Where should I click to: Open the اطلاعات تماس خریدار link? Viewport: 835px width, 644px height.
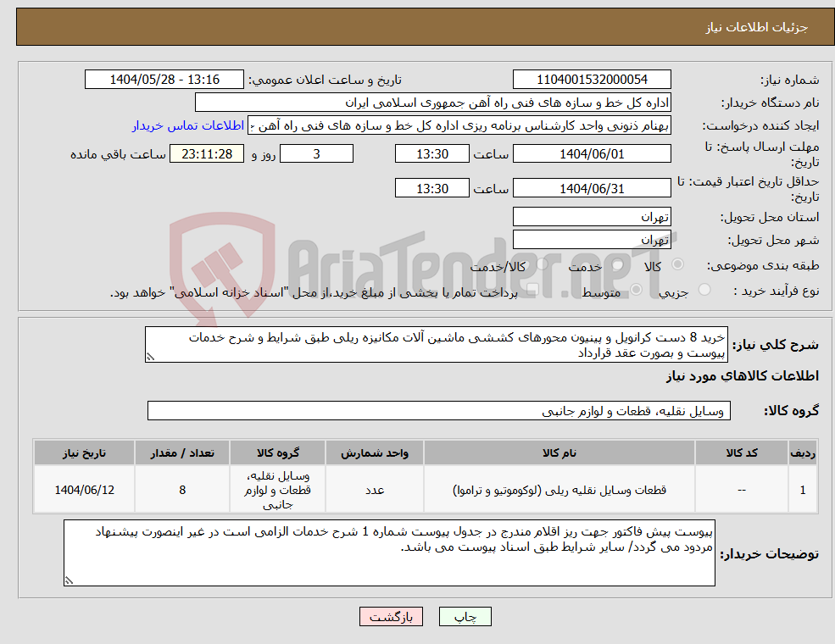(x=188, y=125)
